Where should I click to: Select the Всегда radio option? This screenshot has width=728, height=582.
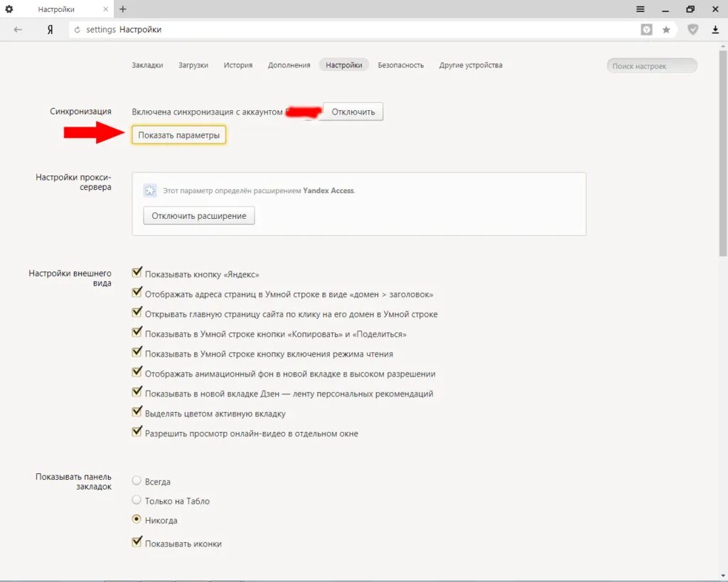point(136,480)
